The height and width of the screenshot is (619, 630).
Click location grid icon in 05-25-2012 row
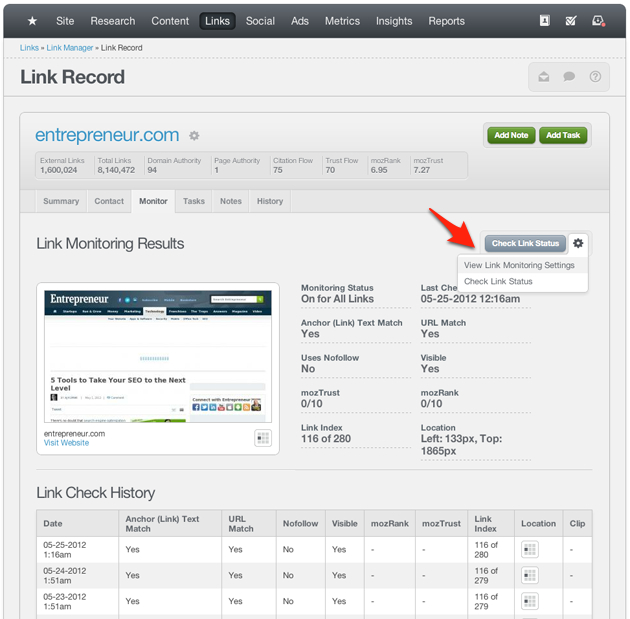pyautogui.click(x=530, y=550)
